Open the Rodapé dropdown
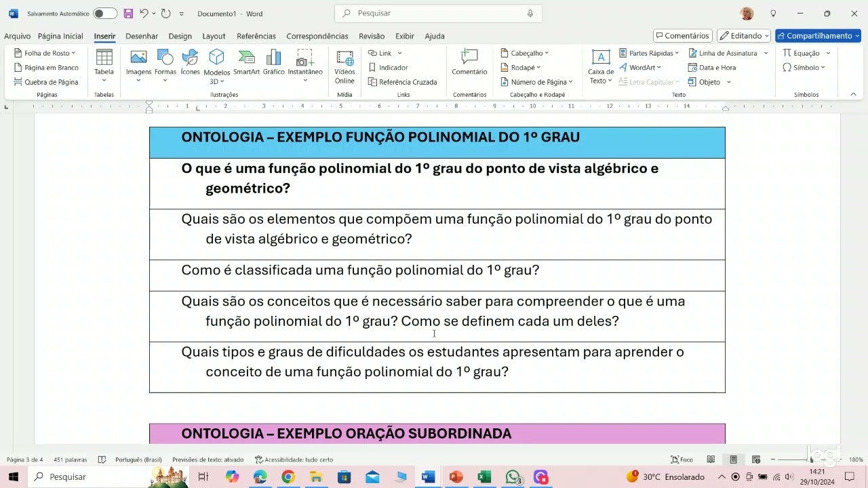 click(x=521, y=68)
